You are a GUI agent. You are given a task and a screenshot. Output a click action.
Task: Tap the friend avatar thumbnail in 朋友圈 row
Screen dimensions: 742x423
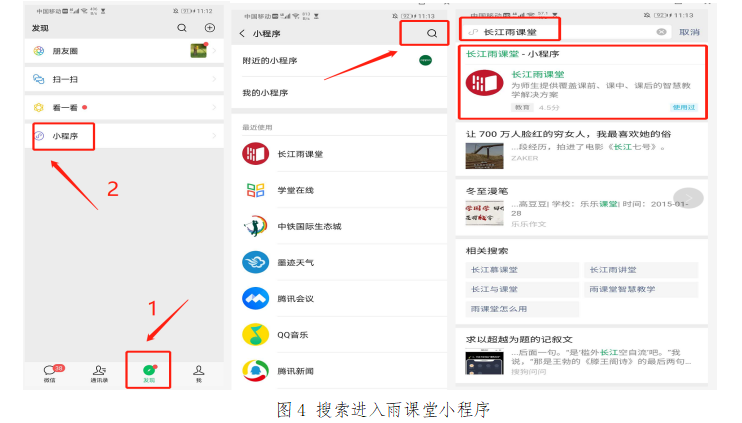199,50
